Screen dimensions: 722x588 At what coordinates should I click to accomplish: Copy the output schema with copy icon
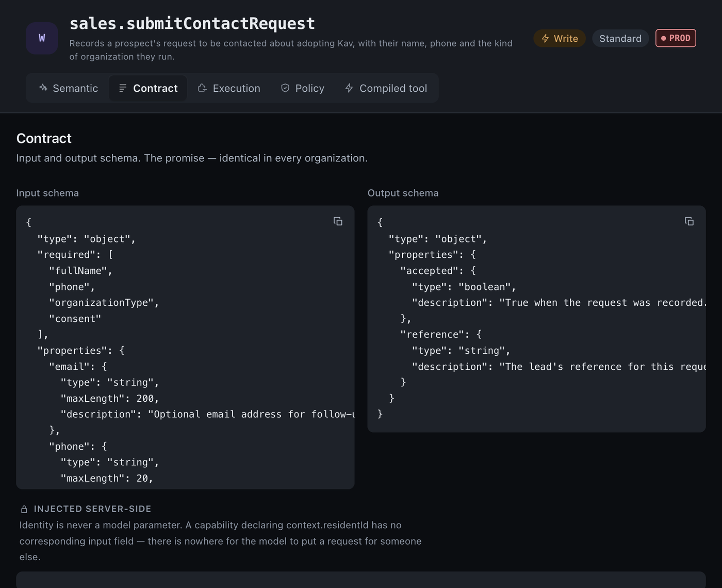click(x=689, y=221)
